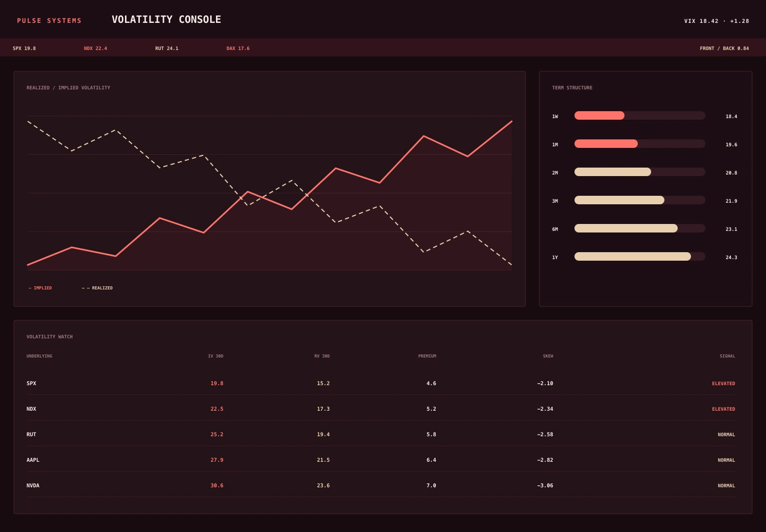Select the AAPL row symbol
766x532 pixels.
pyautogui.click(x=33, y=460)
